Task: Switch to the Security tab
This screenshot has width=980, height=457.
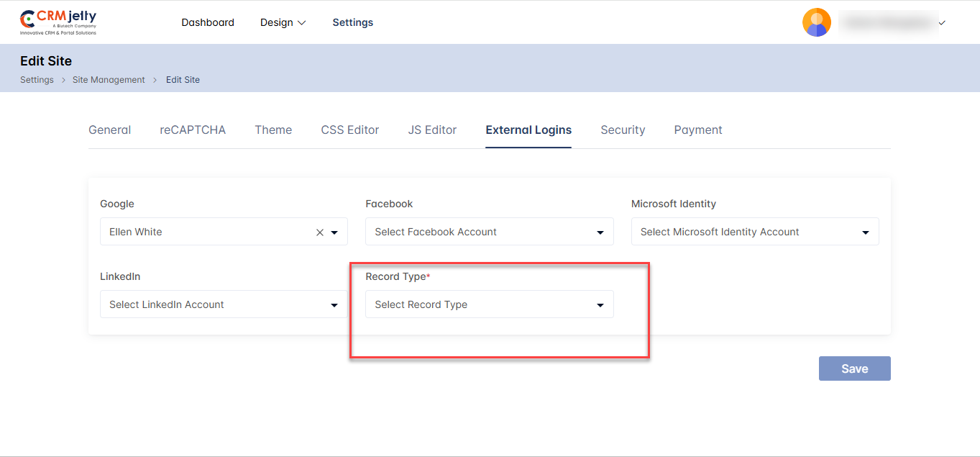Action: point(623,130)
